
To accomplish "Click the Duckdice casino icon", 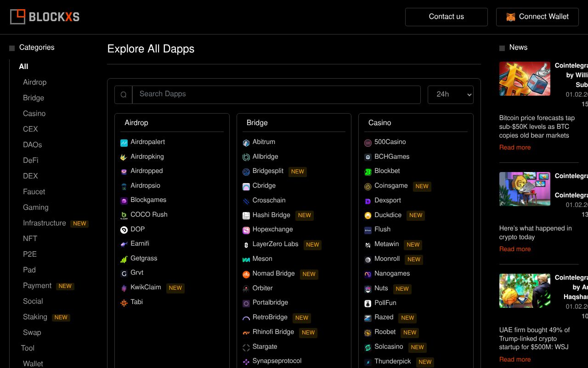I will coord(367,216).
